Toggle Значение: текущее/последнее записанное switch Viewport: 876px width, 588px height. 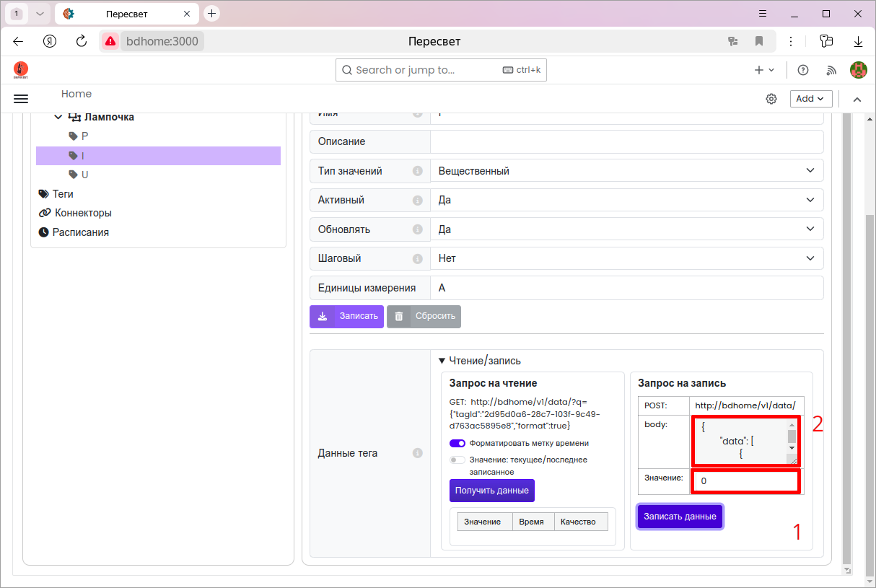457,460
